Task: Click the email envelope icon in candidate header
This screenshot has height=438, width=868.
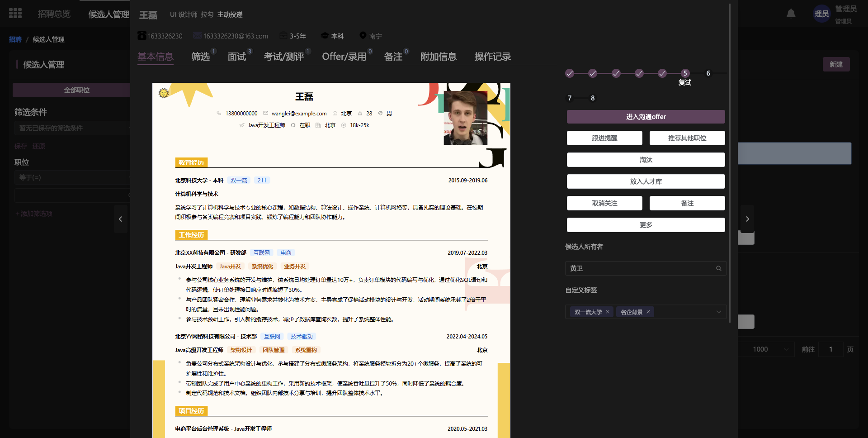Action: [197, 36]
